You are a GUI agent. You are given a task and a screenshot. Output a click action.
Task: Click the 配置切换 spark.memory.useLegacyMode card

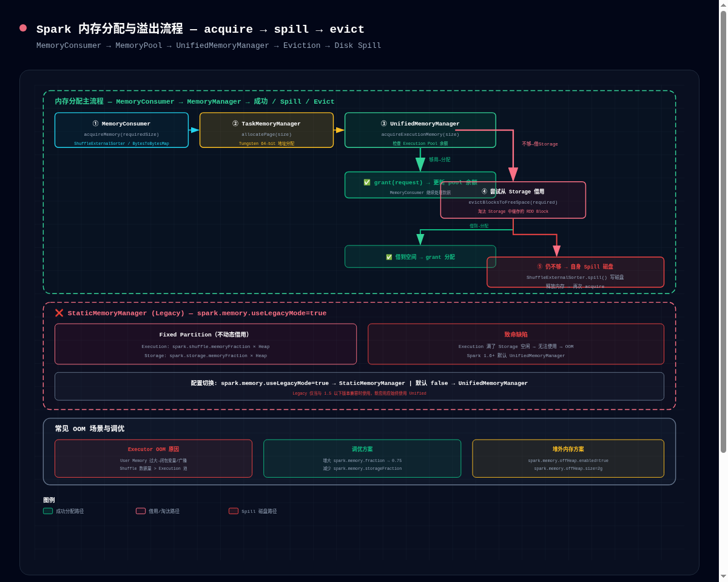[359, 386]
